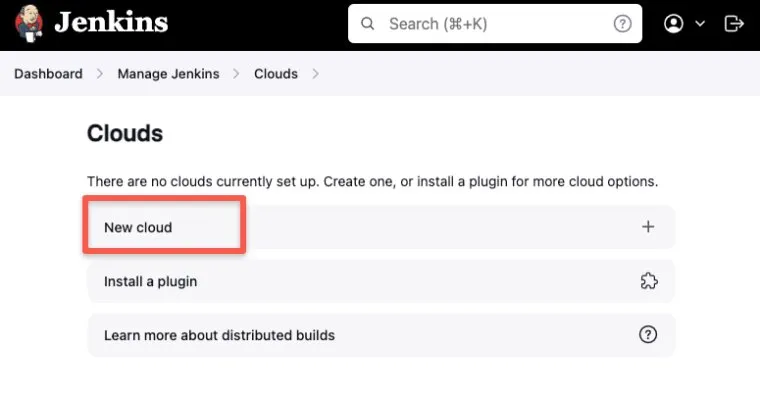Click the plus icon beside New cloud

[x=648, y=227]
